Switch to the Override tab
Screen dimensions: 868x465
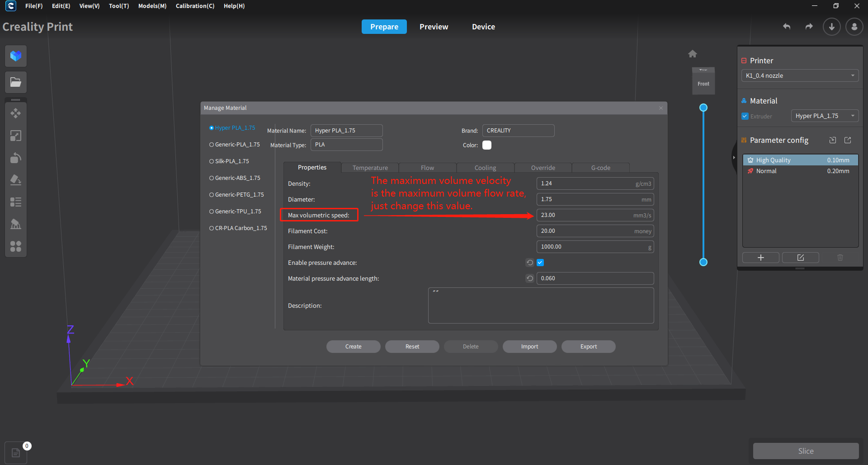(543, 168)
